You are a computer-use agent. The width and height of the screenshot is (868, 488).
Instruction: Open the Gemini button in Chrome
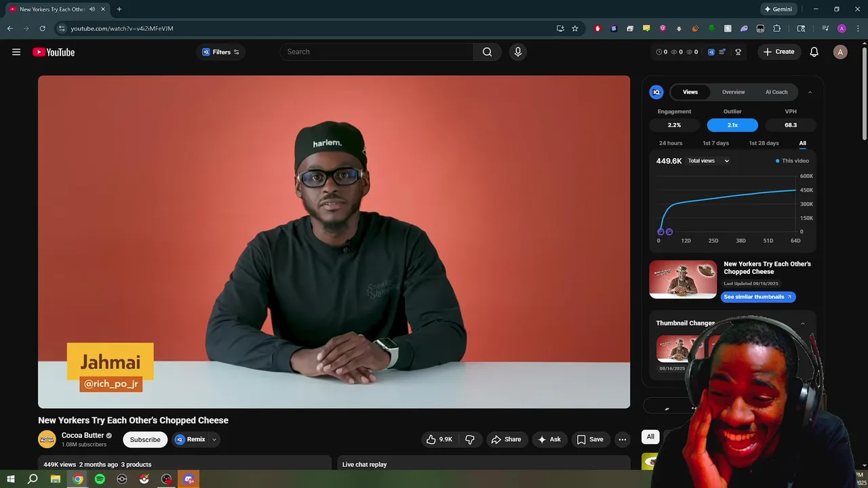click(x=778, y=9)
